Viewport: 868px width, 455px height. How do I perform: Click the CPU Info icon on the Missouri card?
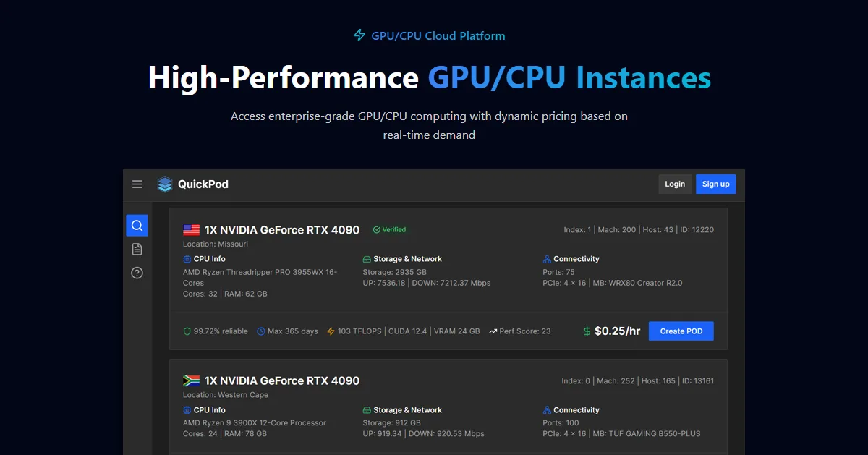(x=187, y=259)
